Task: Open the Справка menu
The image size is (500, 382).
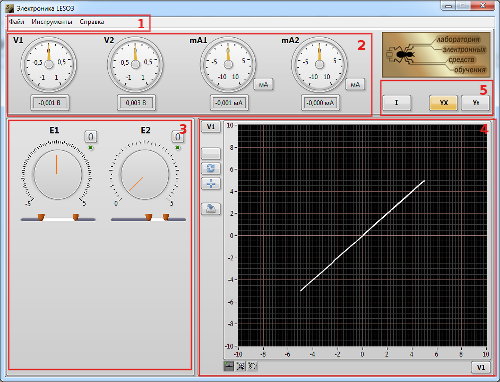Action: pos(92,22)
